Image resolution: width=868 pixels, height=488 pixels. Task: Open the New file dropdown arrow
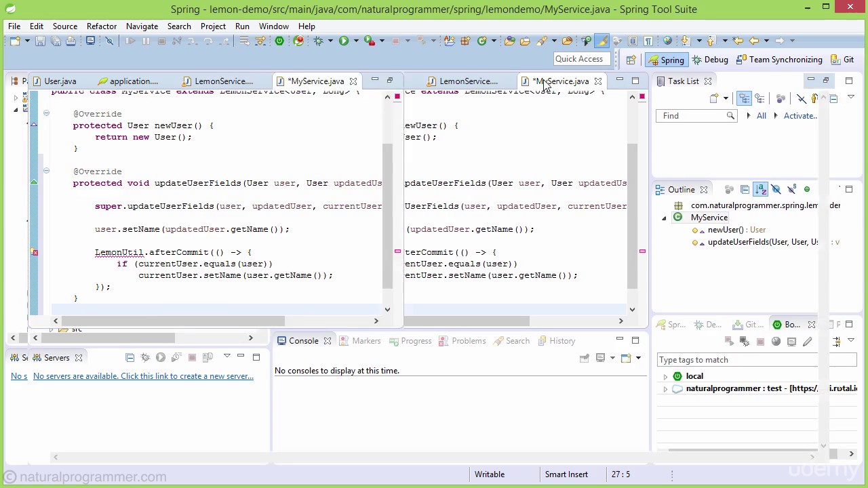pyautogui.click(x=27, y=41)
